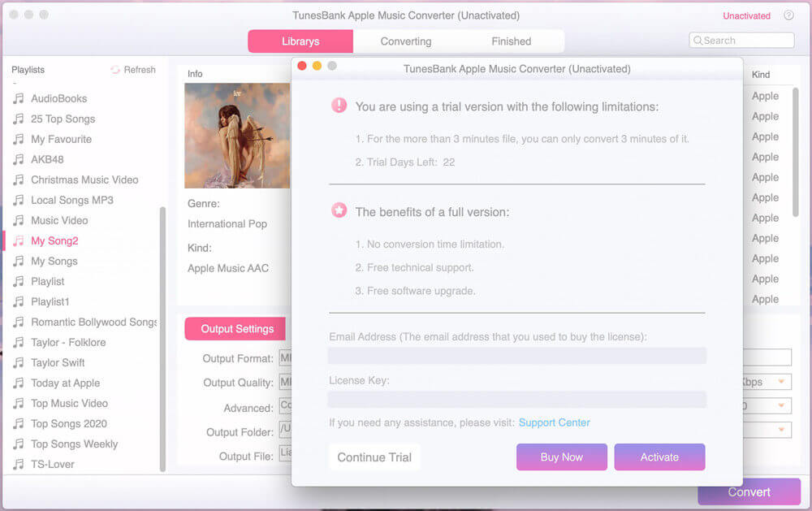Focus the License Key field
Image resolution: width=812 pixels, height=511 pixels.
click(x=516, y=399)
